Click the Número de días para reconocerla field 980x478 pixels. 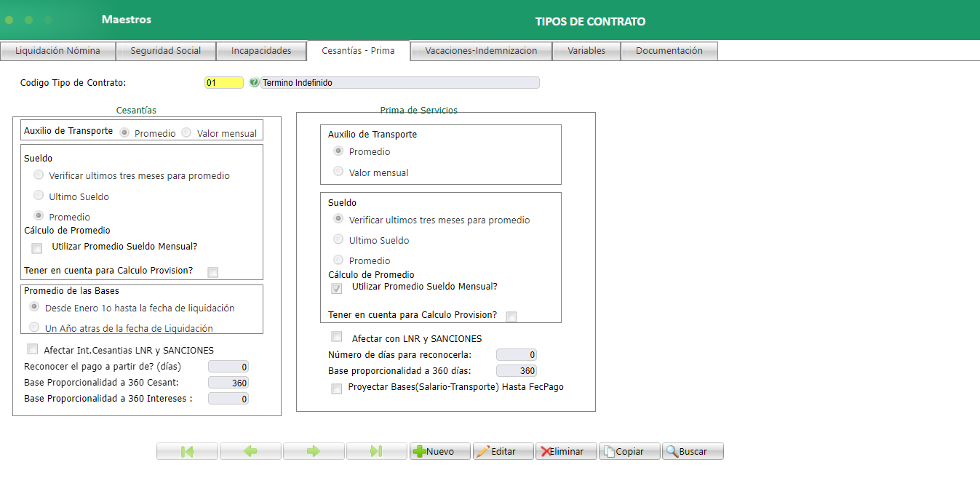(x=517, y=354)
